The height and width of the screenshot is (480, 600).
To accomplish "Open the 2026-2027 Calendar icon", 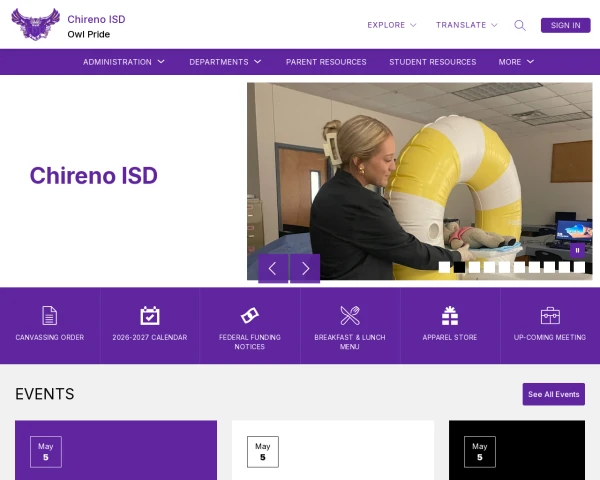I will click(x=150, y=315).
